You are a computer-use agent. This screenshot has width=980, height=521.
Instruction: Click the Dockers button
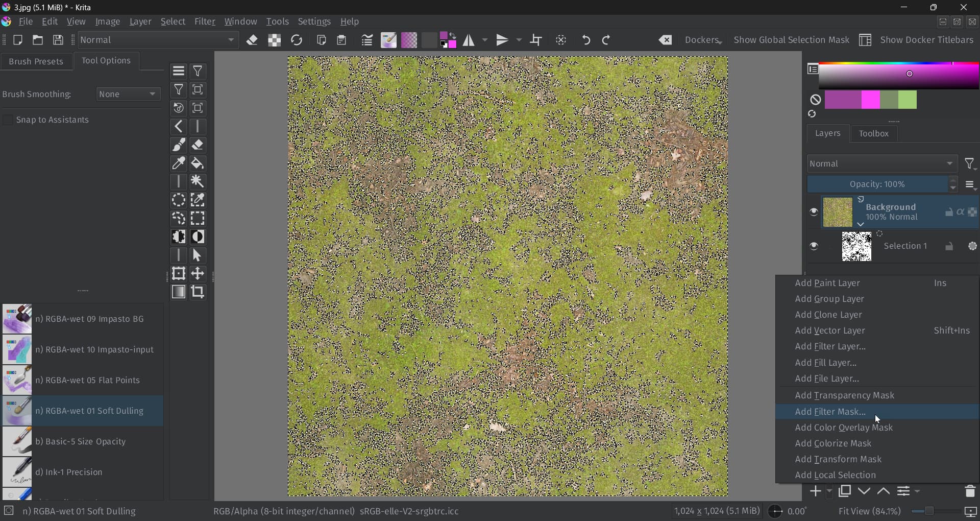click(x=703, y=40)
